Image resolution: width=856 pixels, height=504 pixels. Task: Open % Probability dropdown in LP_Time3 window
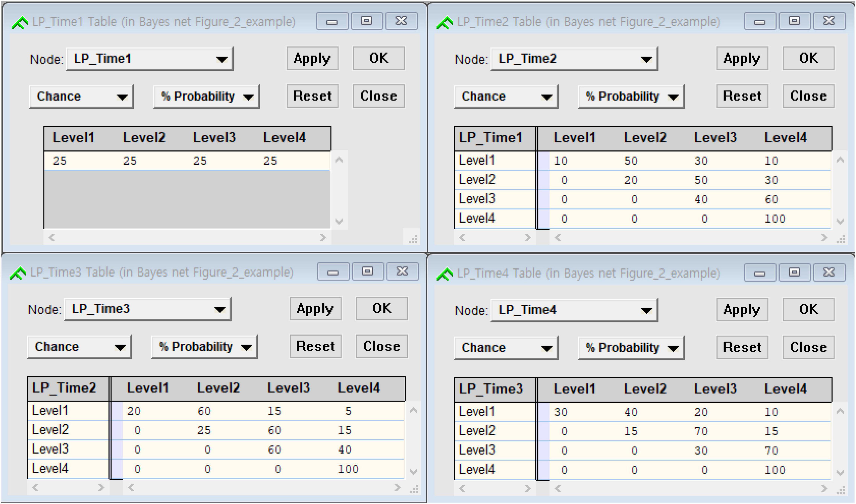pos(204,347)
